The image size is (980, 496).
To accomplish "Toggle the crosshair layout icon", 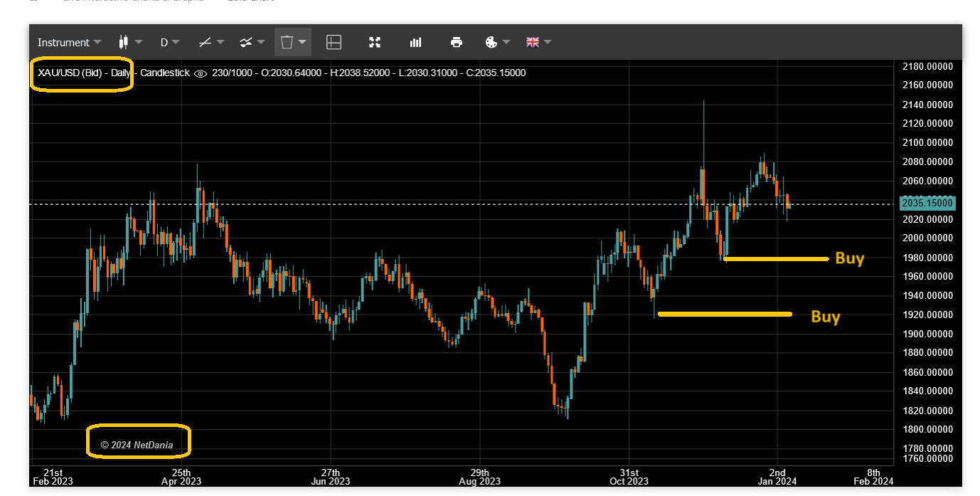I will [x=334, y=43].
